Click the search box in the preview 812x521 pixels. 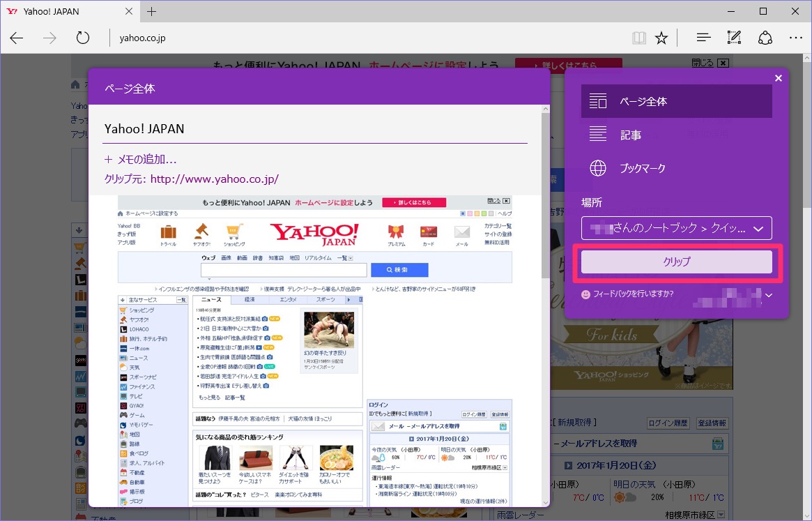pos(284,270)
